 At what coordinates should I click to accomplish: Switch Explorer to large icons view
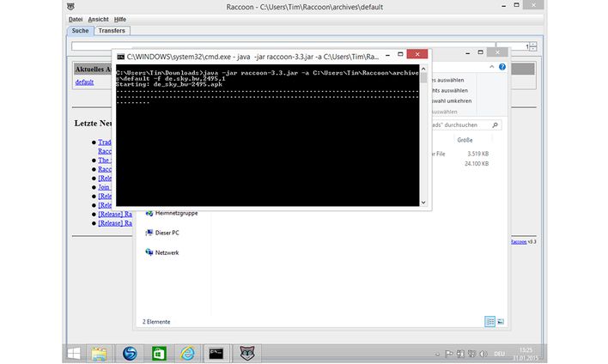501,321
